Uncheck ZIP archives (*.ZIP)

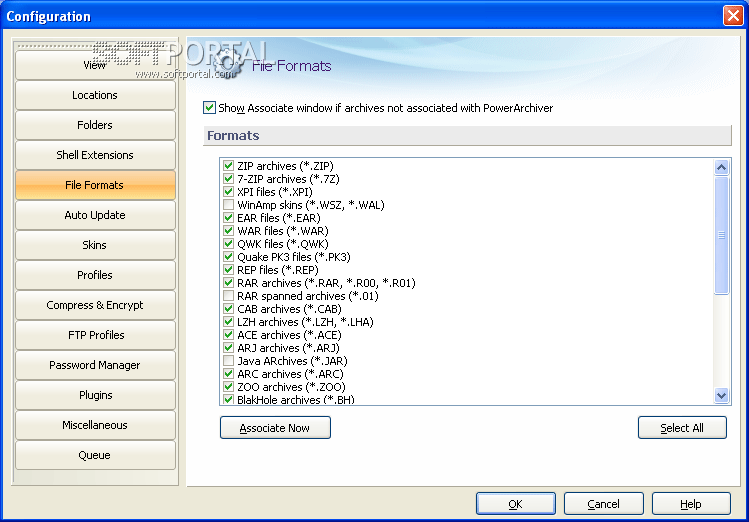[228, 166]
